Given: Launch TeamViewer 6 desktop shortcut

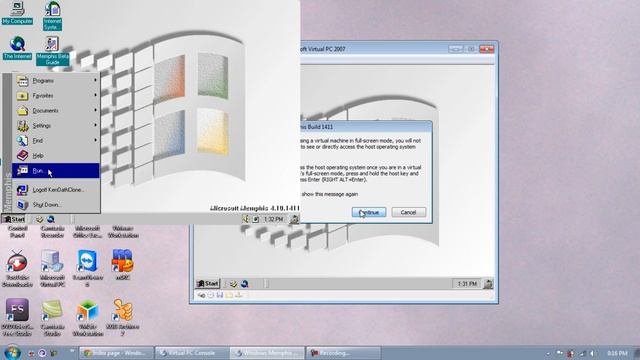Looking at the screenshot, I should pyautogui.click(x=87, y=268).
